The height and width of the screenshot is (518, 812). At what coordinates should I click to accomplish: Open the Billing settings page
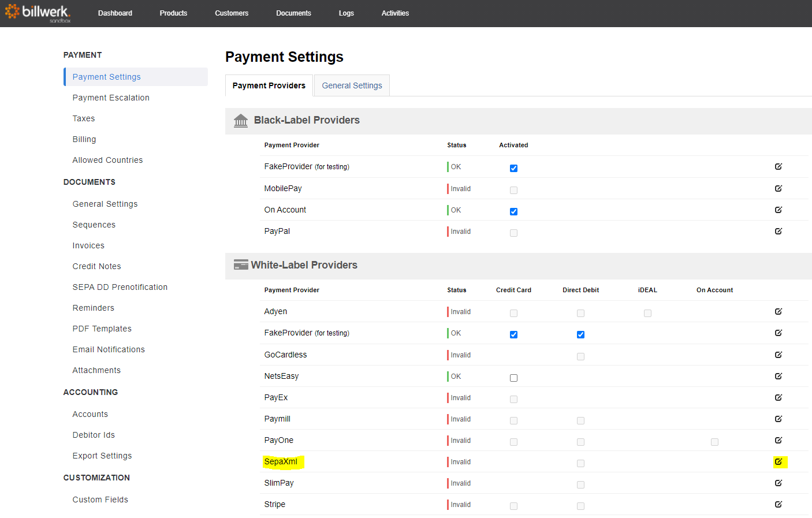point(84,139)
